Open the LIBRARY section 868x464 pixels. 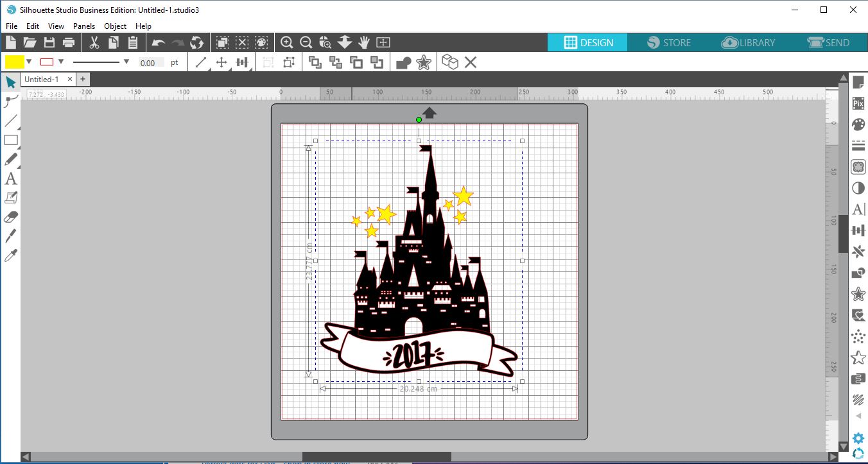point(749,42)
